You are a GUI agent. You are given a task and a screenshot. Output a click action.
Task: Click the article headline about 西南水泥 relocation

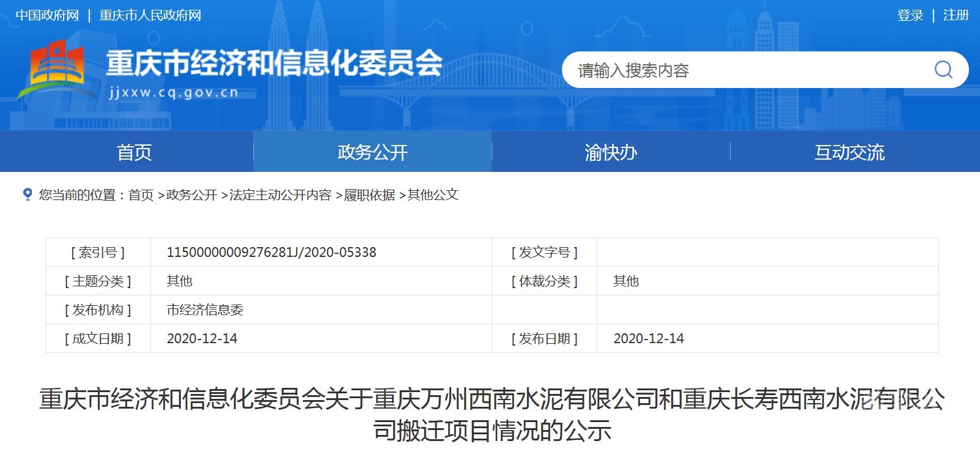coord(492,415)
